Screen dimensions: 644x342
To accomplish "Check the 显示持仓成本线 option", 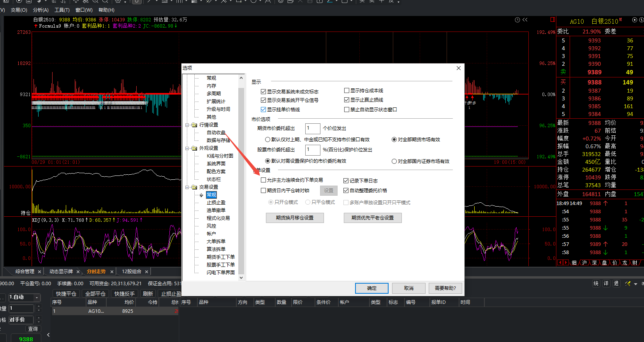I will point(347,91).
